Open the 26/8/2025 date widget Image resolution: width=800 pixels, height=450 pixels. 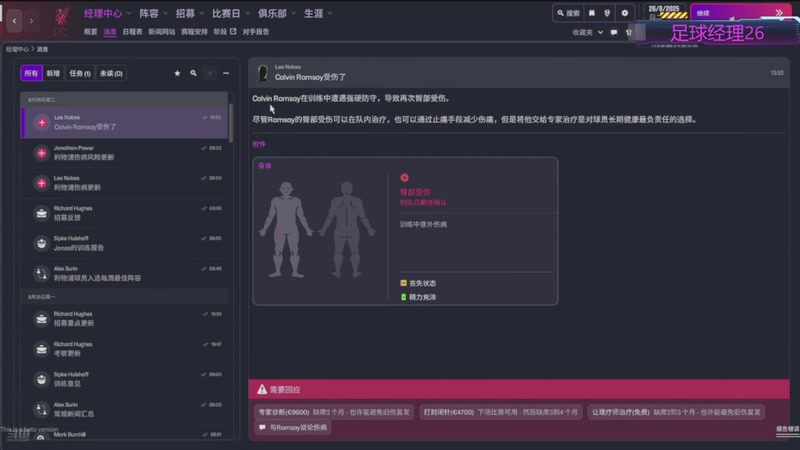665,12
